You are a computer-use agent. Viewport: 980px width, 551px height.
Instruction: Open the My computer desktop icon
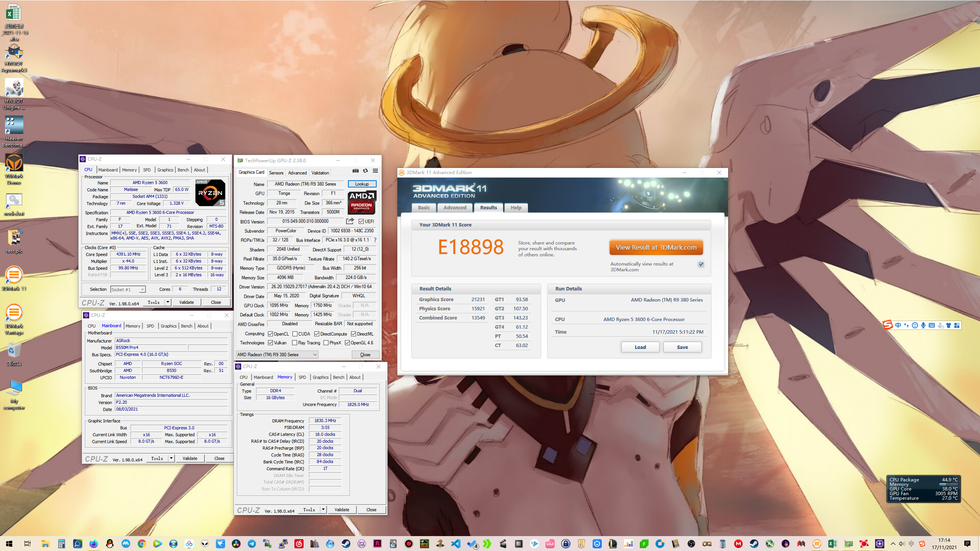[14, 395]
